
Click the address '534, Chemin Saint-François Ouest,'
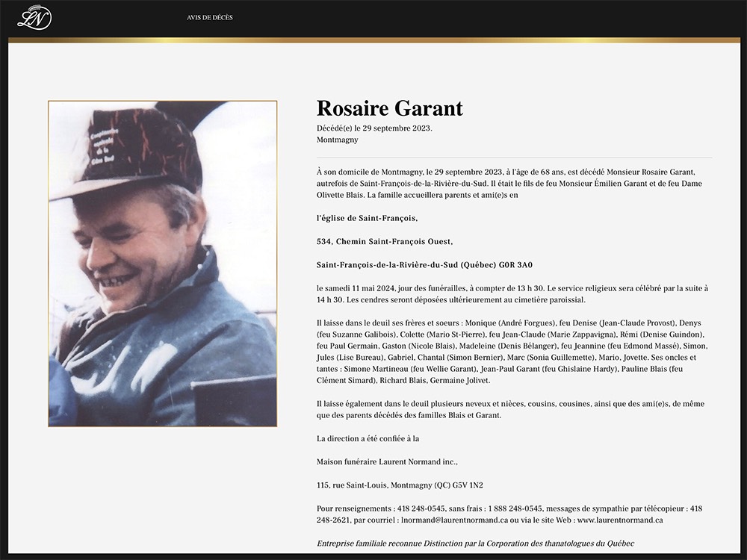(x=385, y=241)
